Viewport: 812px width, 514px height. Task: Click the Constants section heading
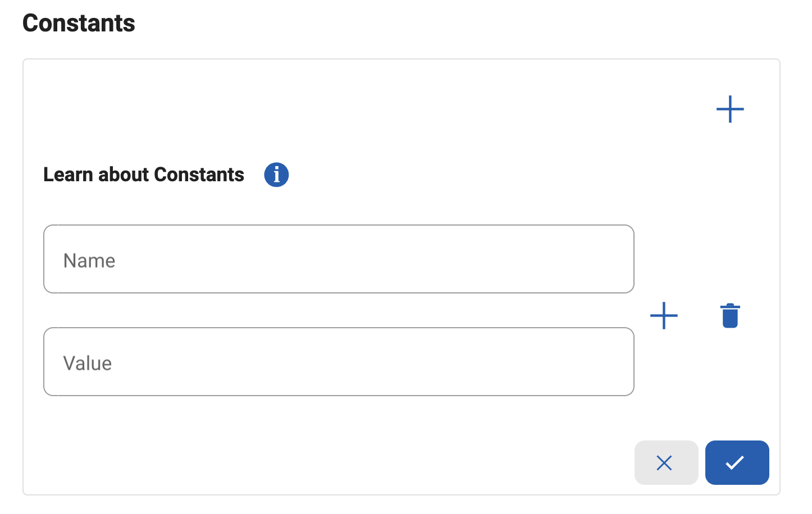coord(79,23)
